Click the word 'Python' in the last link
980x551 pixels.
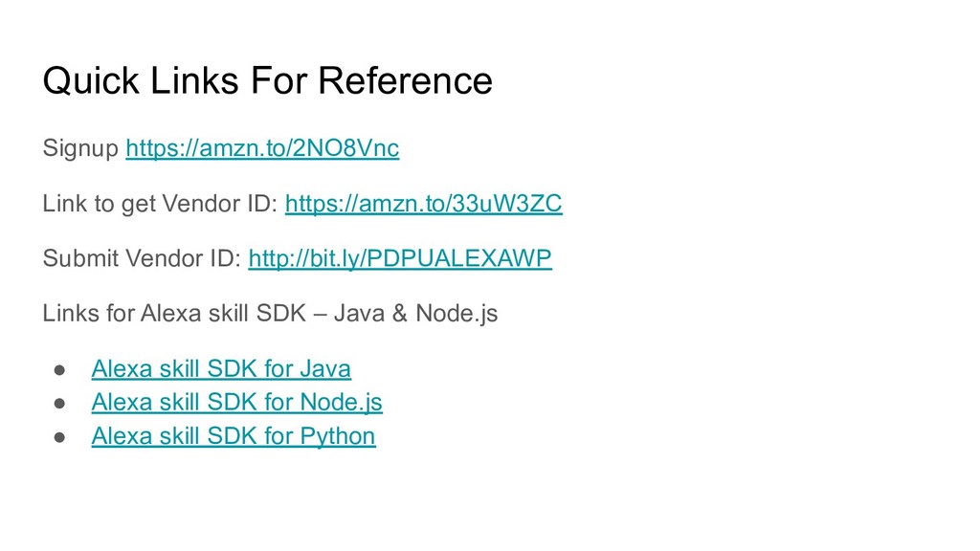pyautogui.click(x=338, y=436)
